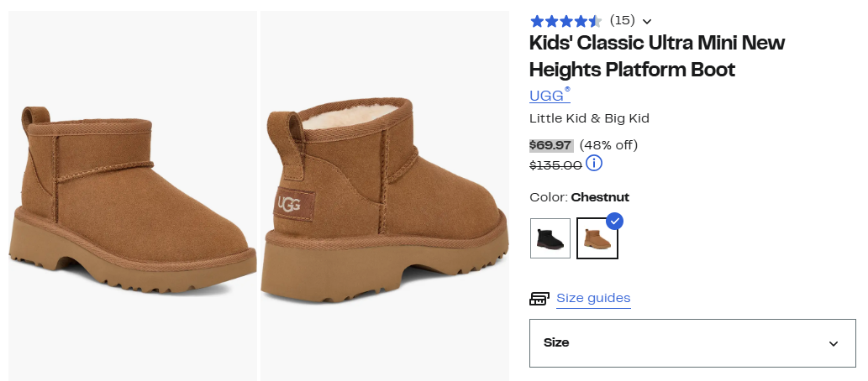The image size is (868, 381).
Task: Open the (15) reviews count
Action: coord(622,20)
